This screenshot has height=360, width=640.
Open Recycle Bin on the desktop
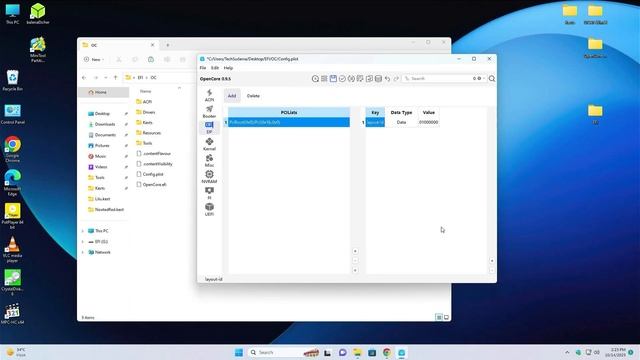pyautogui.click(x=12, y=80)
